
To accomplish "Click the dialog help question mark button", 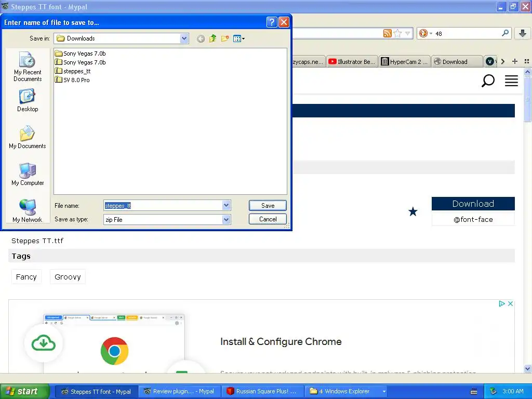I will (272, 22).
